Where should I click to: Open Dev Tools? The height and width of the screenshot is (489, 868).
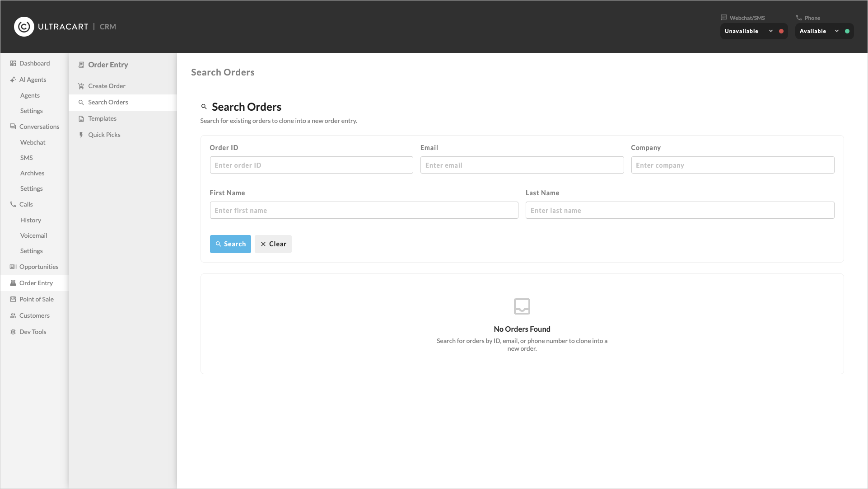pos(34,332)
